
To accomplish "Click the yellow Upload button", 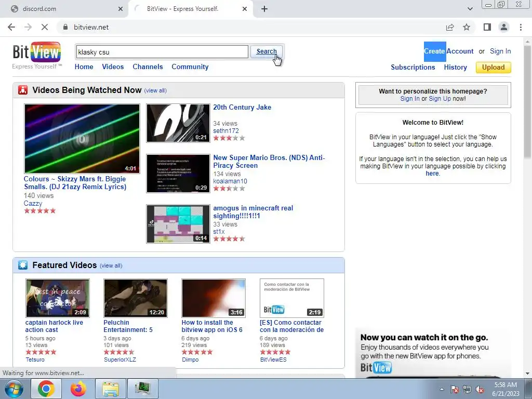I will coord(494,67).
